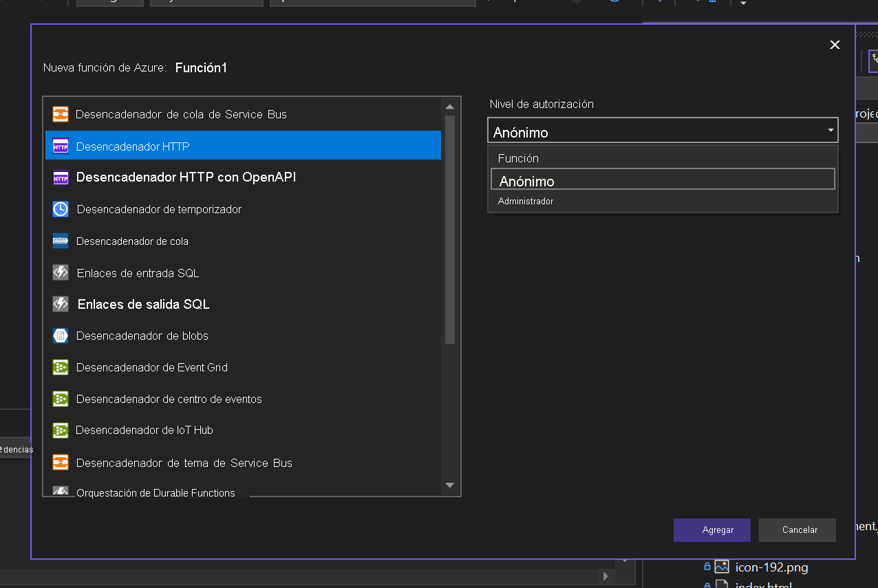Viewport: 878px width, 588px height.
Task: Click the Cancelar button
Action: (x=797, y=530)
